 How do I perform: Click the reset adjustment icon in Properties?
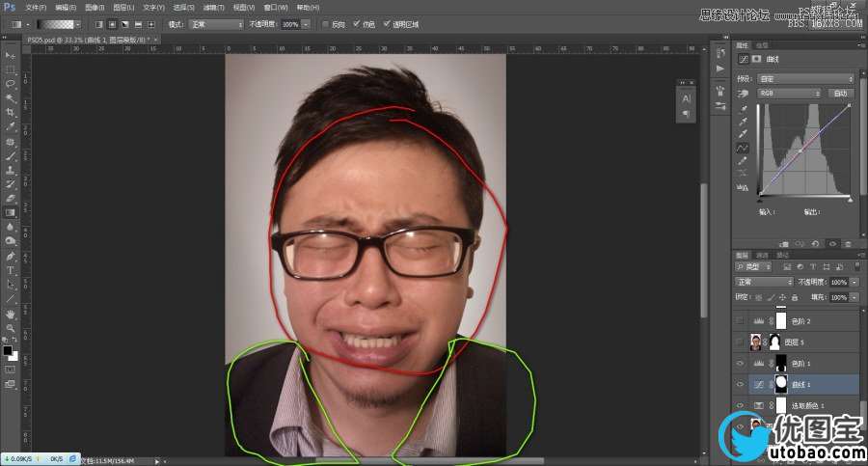[x=815, y=244]
